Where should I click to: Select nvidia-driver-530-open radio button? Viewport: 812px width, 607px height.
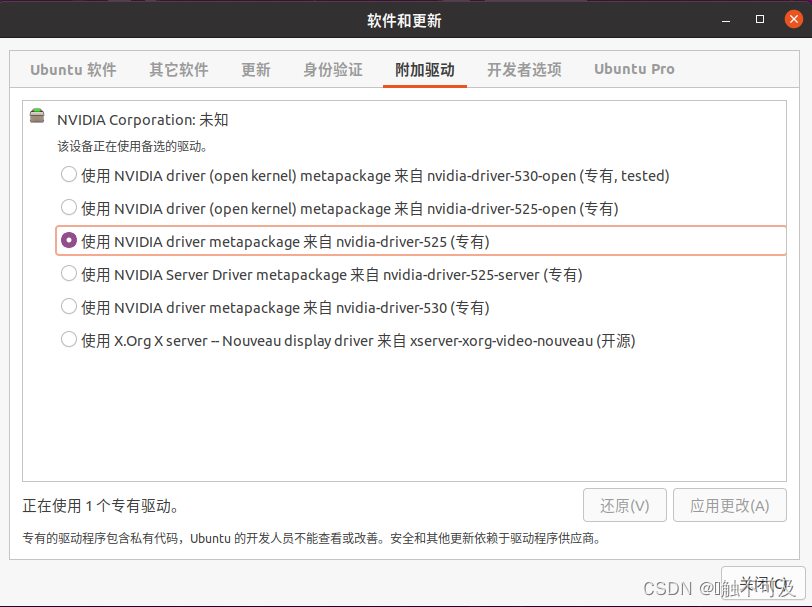tap(68, 175)
